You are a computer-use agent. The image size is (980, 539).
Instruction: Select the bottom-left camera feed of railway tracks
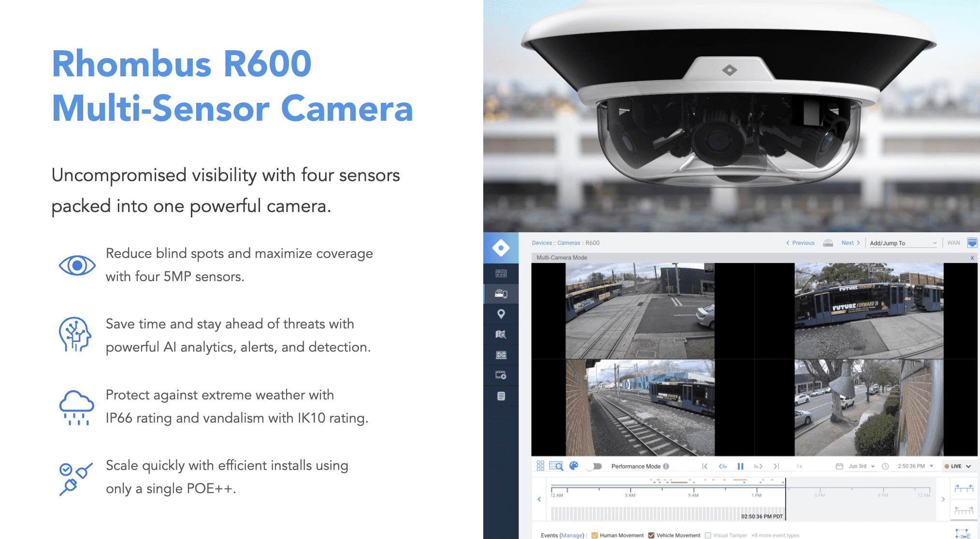tap(640, 408)
